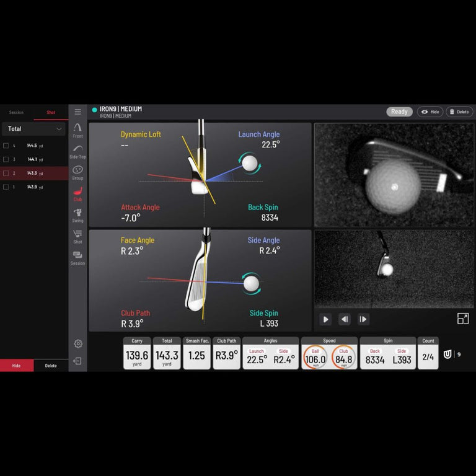The image size is (476, 476).
Task: Tick checkbox for shot 1
Action: (6, 187)
